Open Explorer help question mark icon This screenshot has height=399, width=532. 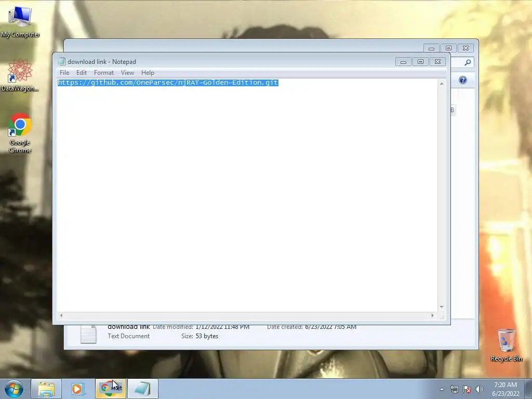coord(463,80)
